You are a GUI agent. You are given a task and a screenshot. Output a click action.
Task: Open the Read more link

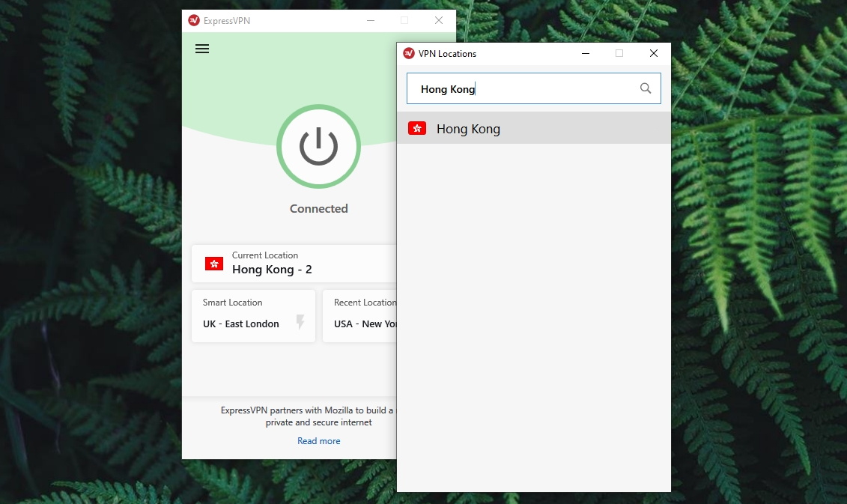319,441
